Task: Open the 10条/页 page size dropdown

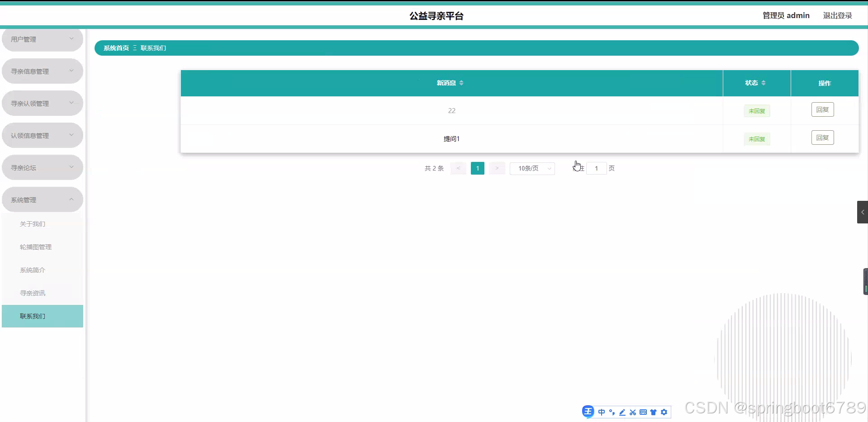Action: 532,168
